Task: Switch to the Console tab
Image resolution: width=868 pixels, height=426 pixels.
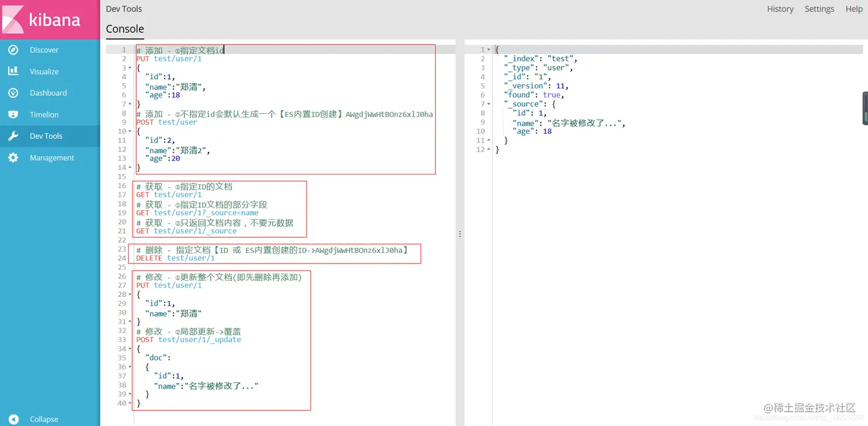Action: (125, 29)
